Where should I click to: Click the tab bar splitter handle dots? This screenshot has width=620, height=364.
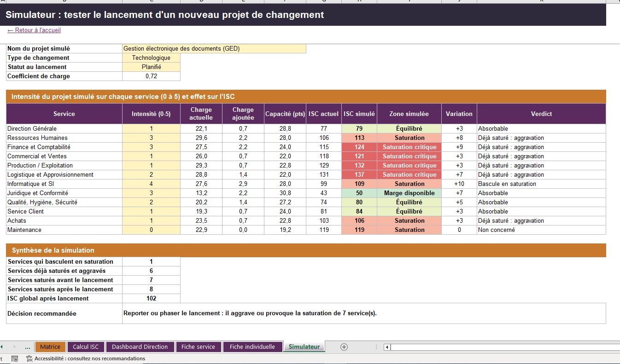coord(376,347)
